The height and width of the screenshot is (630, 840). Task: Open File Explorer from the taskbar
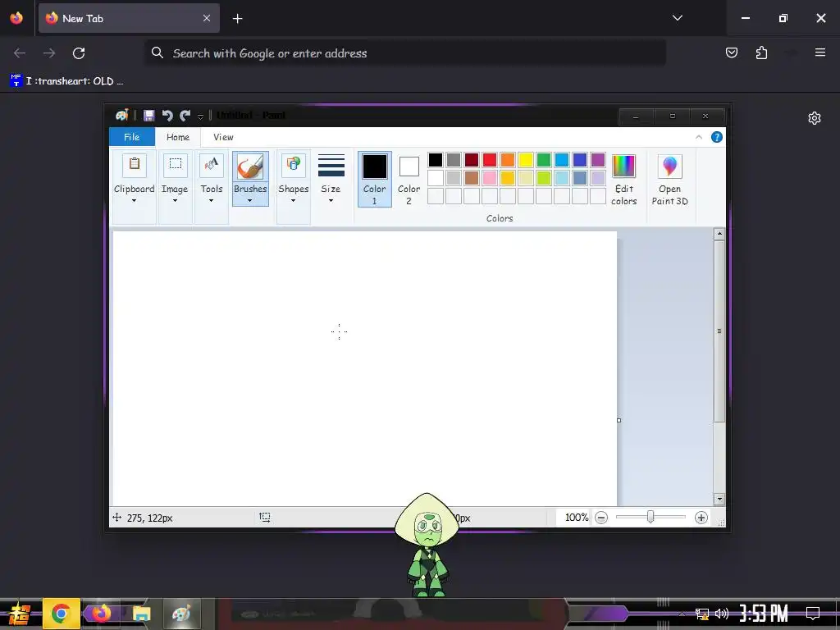tap(141, 614)
